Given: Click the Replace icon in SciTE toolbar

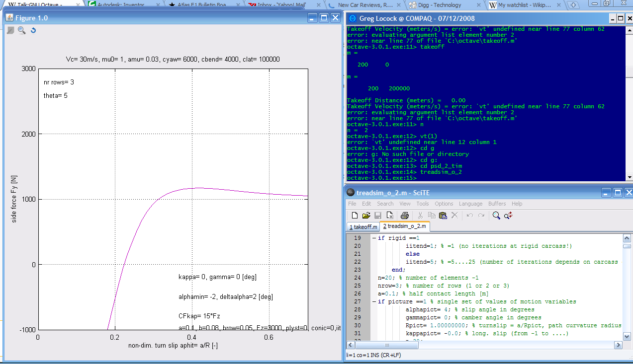Looking at the screenshot, I should coord(508,216).
